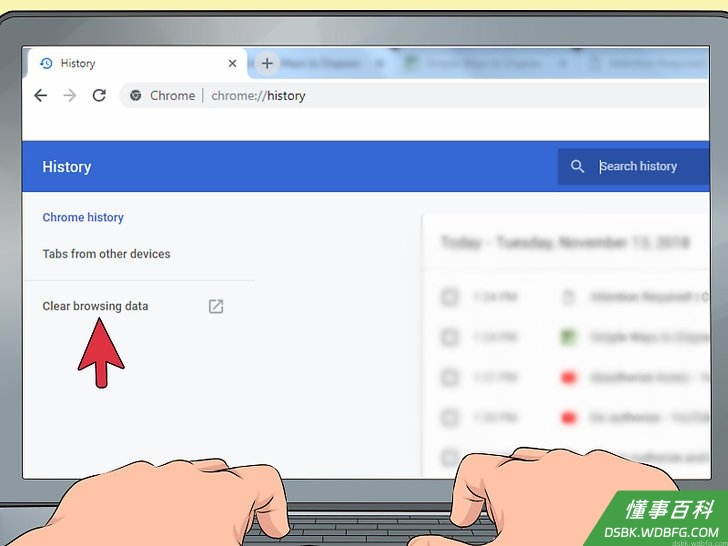Tick the checkbox of the third history entry
The width and height of the screenshot is (728, 546).
pyautogui.click(x=449, y=377)
